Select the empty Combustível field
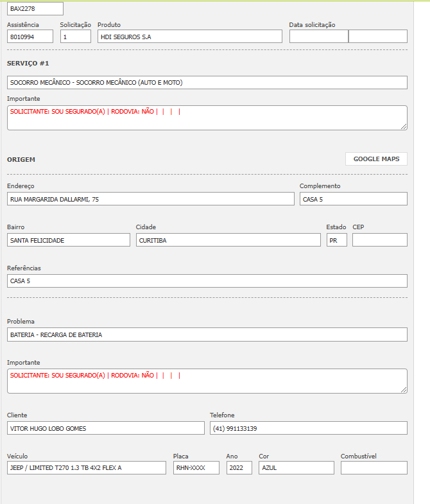430x504 pixels. click(x=374, y=468)
